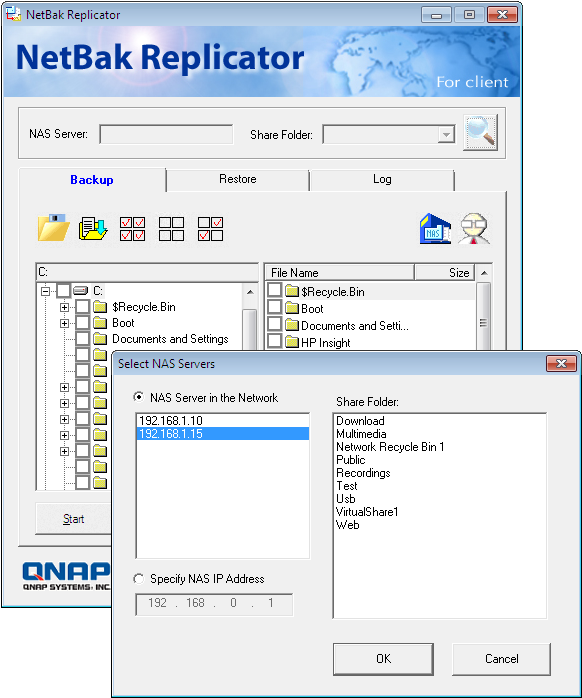
Task: Click the open folder backup icon
Action: 53,228
